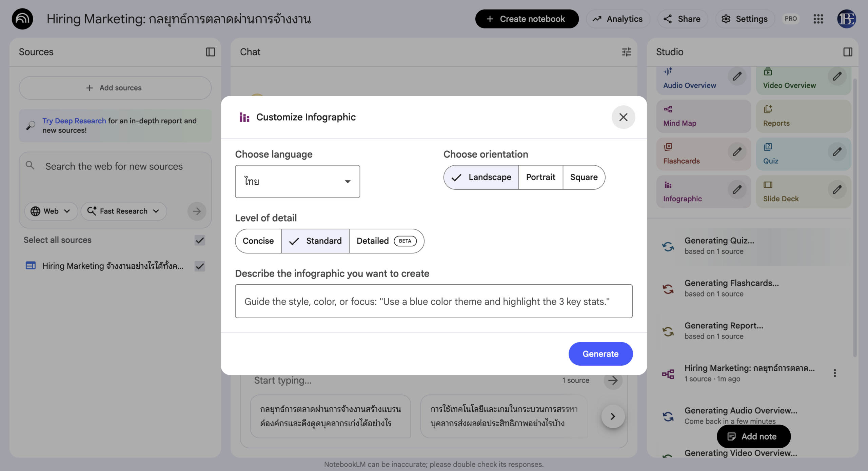Open Google apps grid icon

818,19
